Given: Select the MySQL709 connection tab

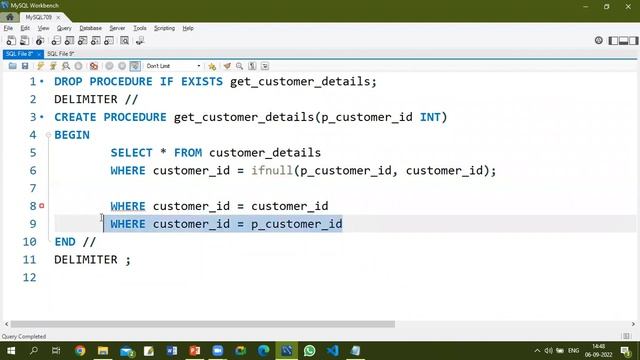Looking at the screenshot, I should pos(38,17).
